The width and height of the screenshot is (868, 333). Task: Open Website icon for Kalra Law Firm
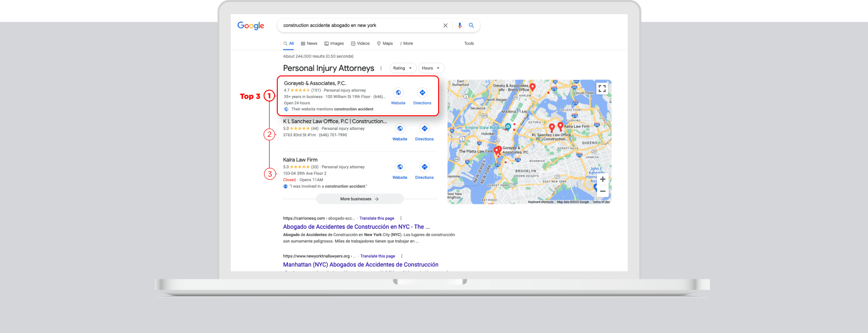(x=400, y=167)
